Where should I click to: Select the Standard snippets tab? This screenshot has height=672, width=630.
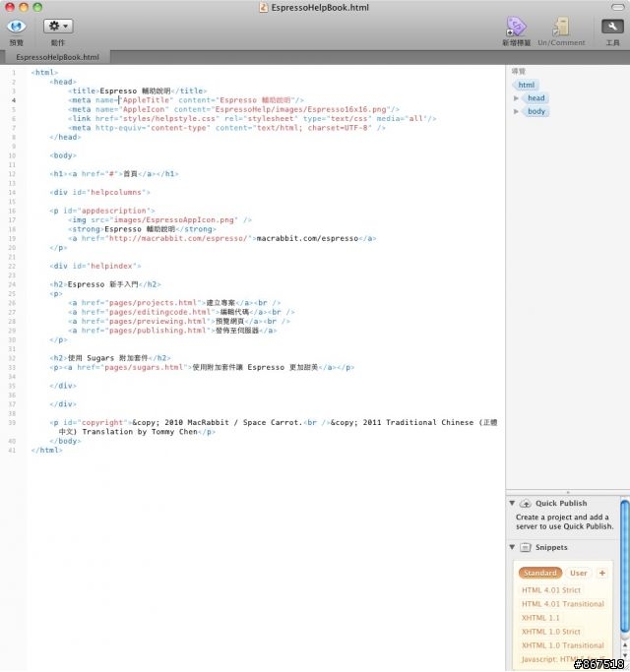pos(540,573)
